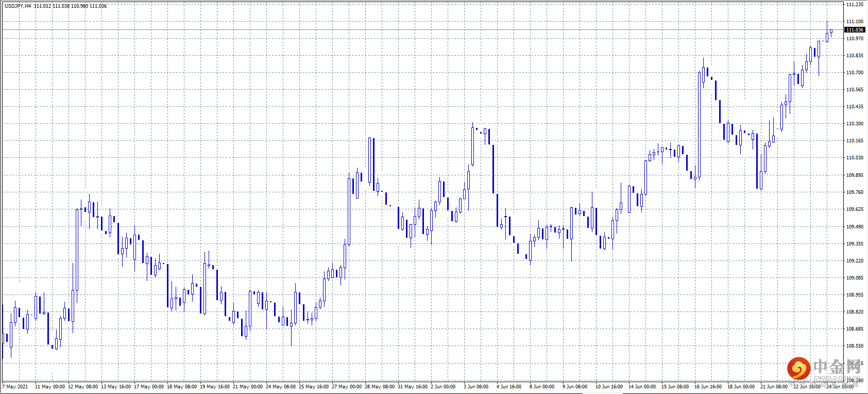This screenshot has width=868, height=394.
Task: Click the 110.030 price label
Action: click(x=855, y=158)
